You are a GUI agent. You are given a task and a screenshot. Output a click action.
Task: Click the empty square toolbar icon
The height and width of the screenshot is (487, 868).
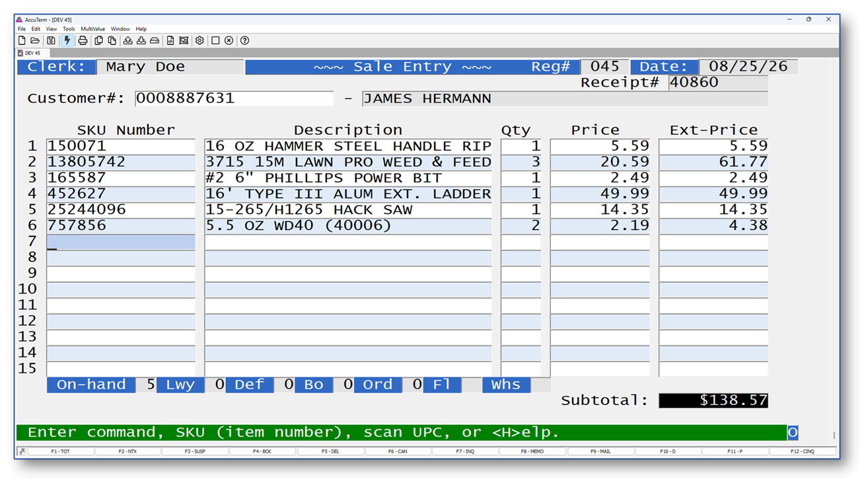(215, 41)
